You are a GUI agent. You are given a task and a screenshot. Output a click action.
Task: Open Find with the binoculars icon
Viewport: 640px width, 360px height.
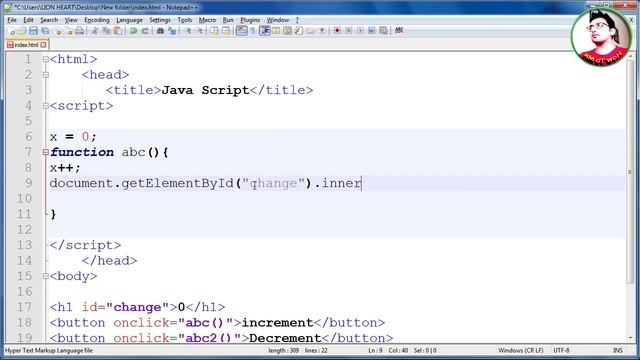[160, 31]
